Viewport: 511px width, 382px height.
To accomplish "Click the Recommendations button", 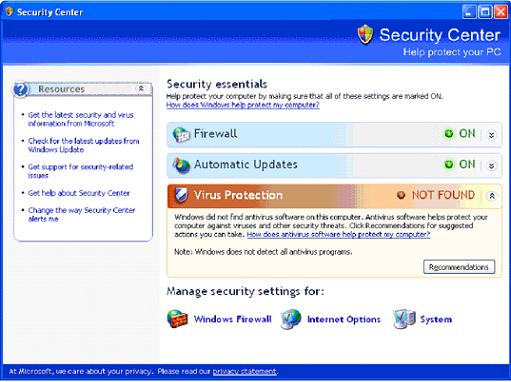I will 459,267.
